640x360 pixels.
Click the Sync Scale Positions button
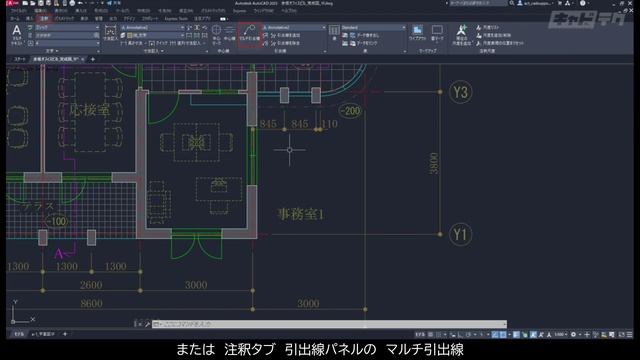(x=500, y=42)
